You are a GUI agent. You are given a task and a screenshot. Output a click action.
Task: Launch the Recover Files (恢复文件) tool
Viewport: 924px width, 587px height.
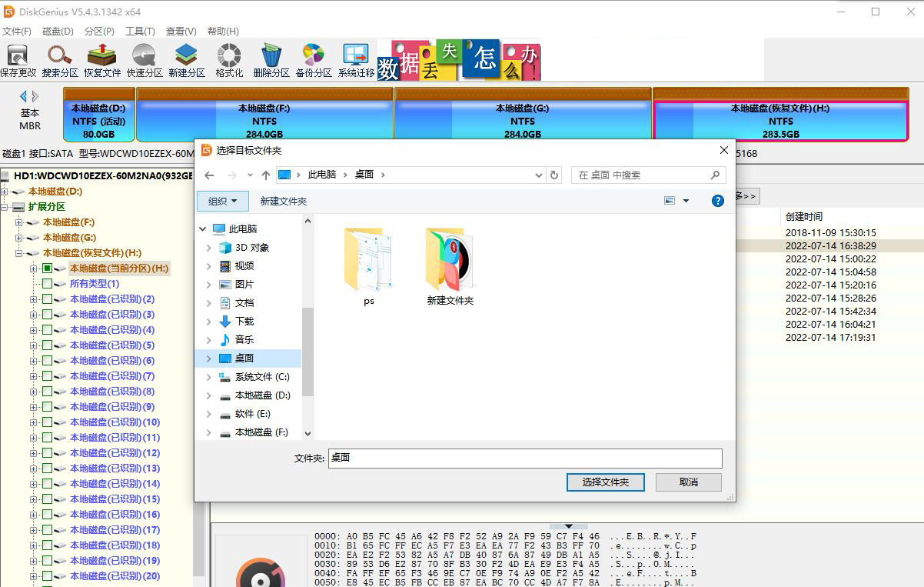tap(102, 61)
